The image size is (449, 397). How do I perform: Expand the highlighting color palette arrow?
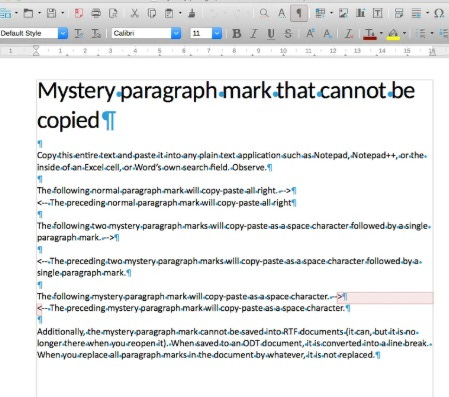tap(404, 33)
